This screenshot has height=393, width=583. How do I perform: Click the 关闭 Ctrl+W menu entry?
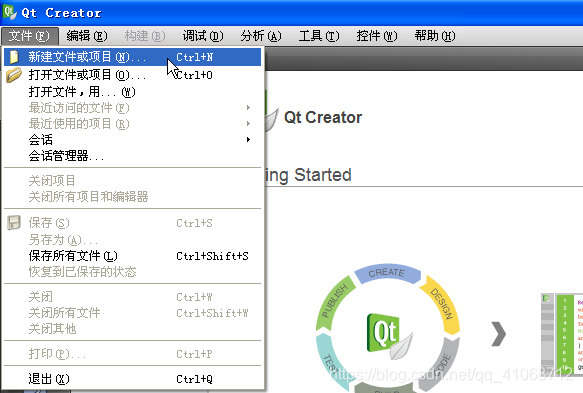click(x=132, y=297)
